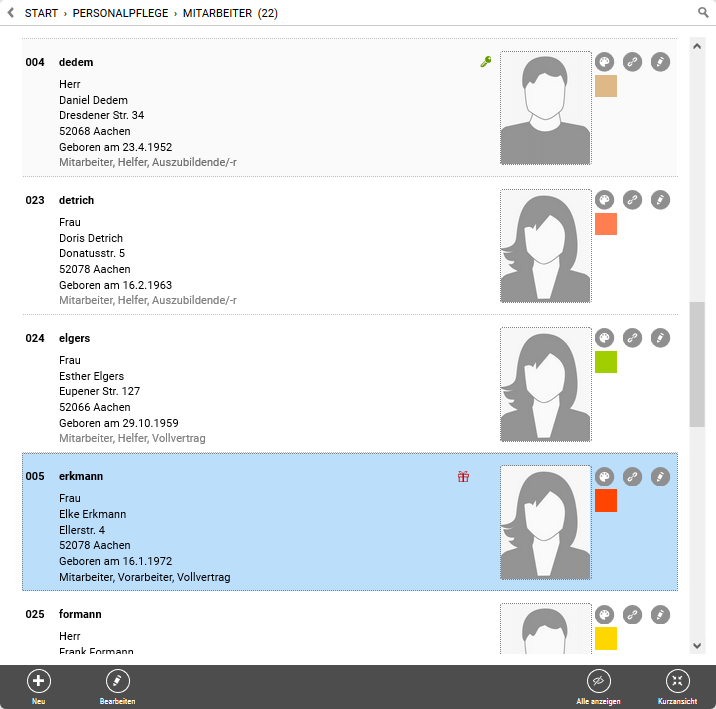Click 52068 Aachen city line

point(95,131)
